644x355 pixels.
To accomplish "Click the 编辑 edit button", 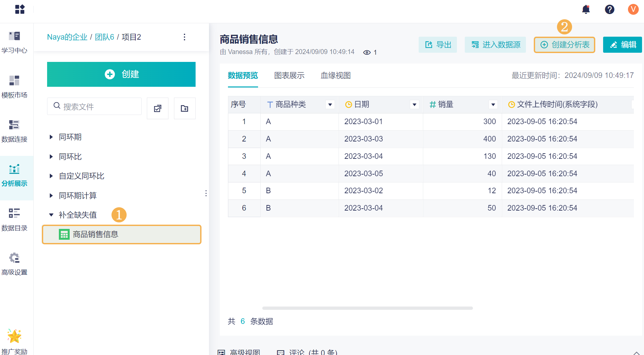I will pos(622,45).
